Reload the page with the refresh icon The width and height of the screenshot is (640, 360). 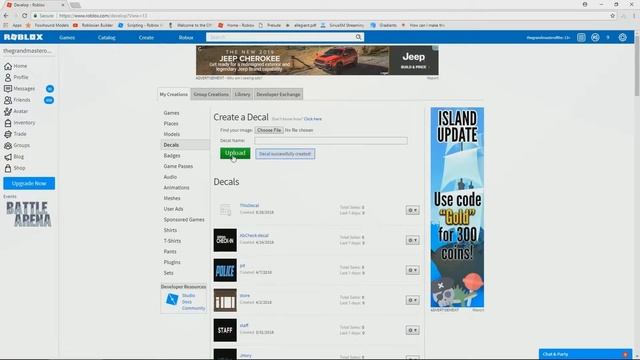pos(24,16)
